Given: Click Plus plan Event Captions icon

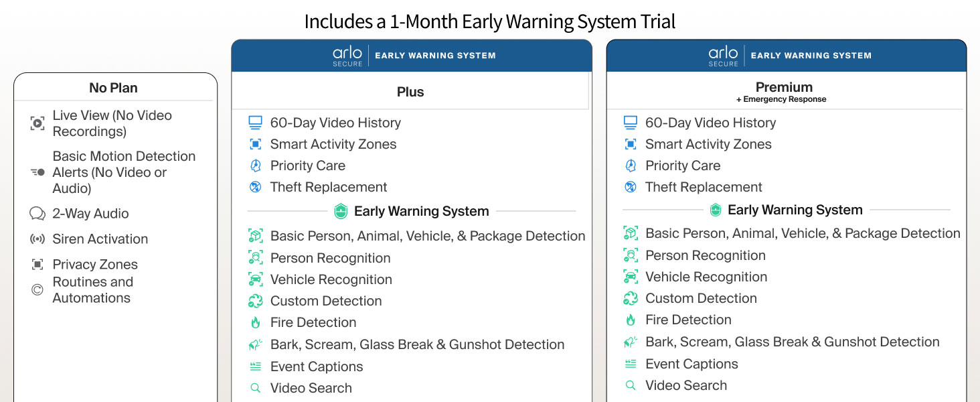Looking at the screenshot, I should click(255, 366).
